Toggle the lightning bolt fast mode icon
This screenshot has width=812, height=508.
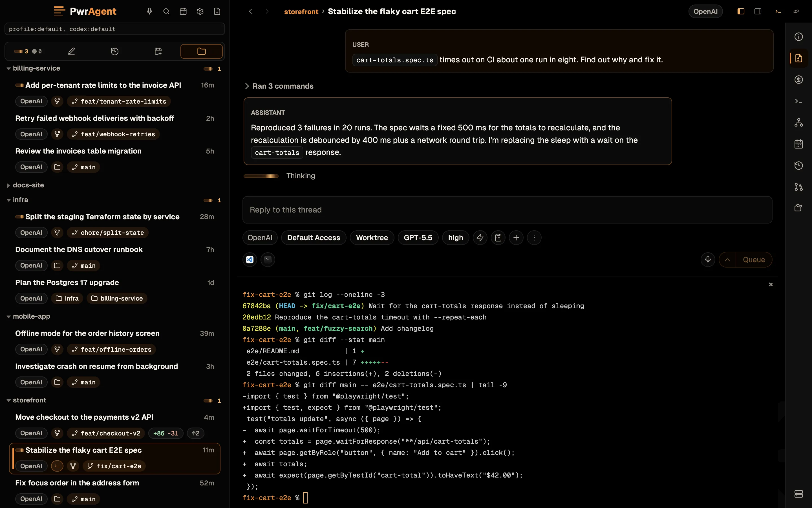[x=480, y=238]
